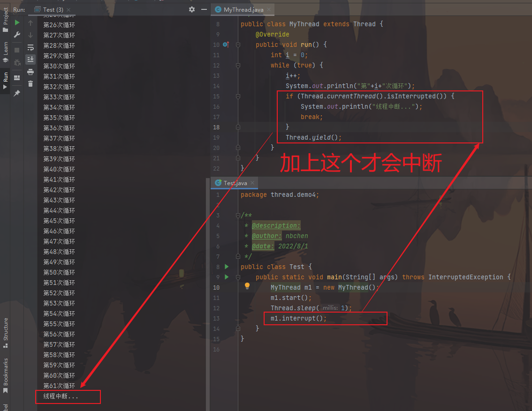Open Run panel settings gear
The image size is (532, 411).
click(x=191, y=9)
